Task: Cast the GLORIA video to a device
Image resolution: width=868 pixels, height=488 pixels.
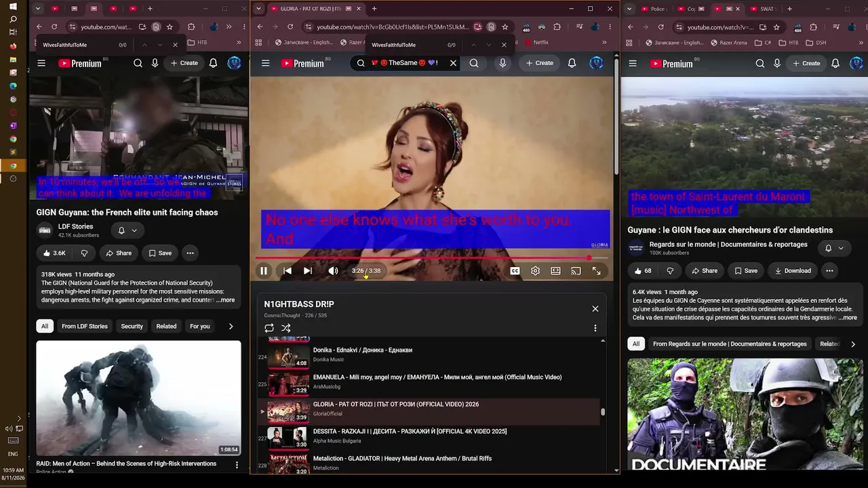Action: pos(576,271)
